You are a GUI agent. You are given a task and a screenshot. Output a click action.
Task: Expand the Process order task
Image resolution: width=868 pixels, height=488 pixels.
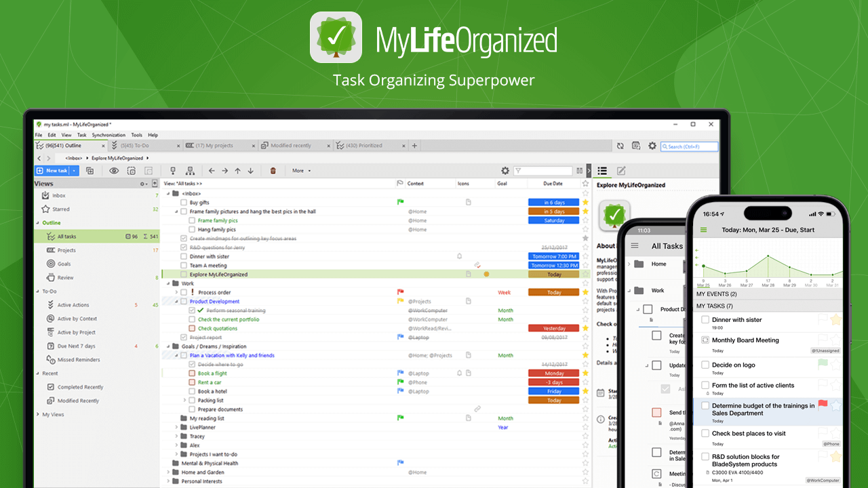[x=176, y=292]
